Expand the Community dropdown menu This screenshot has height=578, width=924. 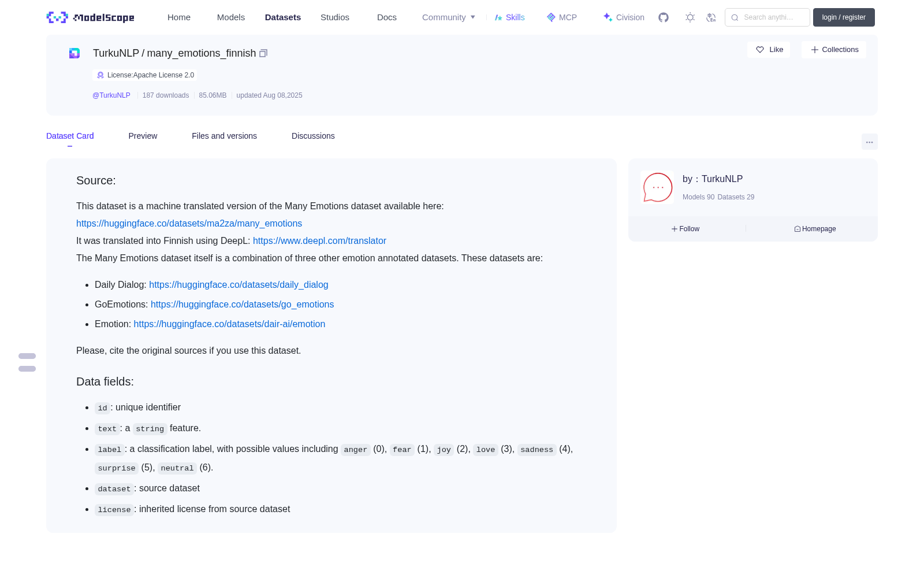click(x=449, y=17)
